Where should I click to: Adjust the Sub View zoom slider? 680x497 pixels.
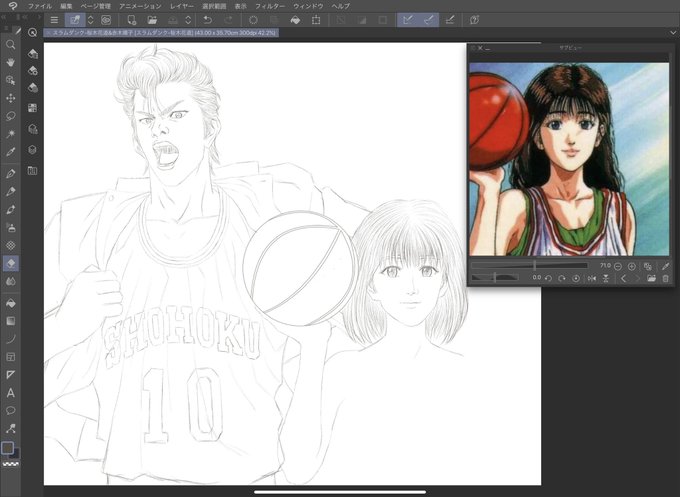pyautogui.click(x=530, y=265)
